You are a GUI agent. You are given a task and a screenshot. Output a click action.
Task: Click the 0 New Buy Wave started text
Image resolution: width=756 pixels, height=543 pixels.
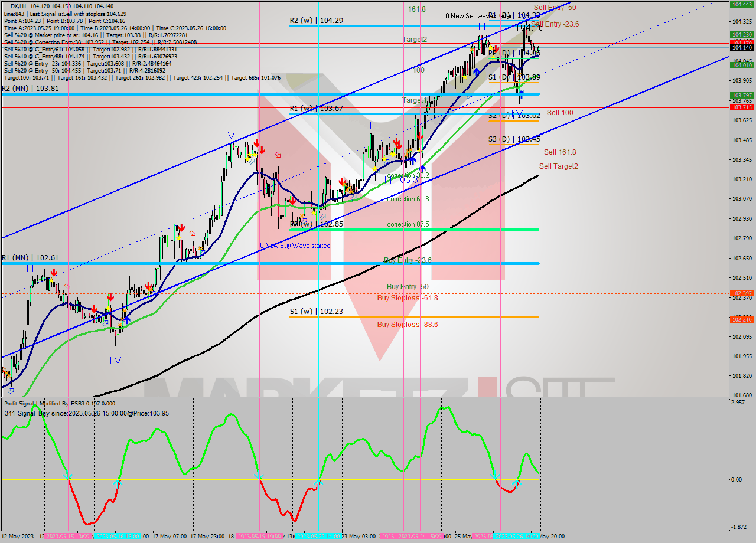(295, 246)
